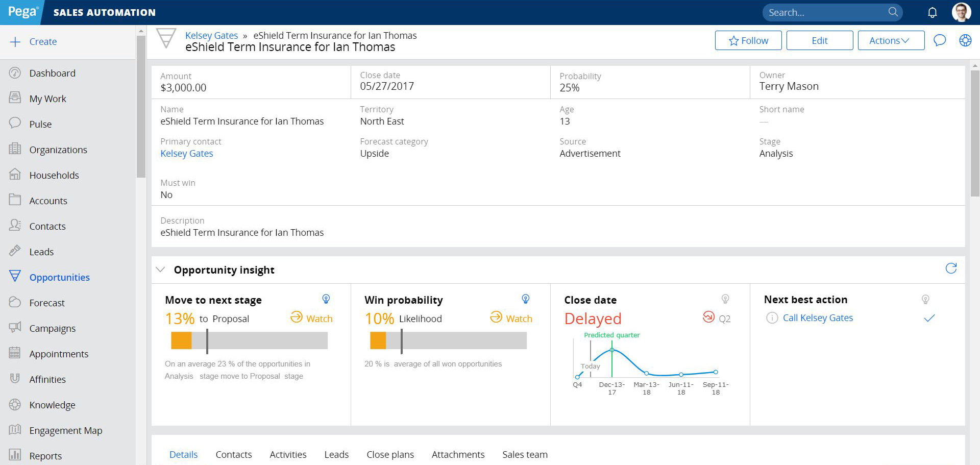
Task: Mark Call Kelsey Gates action as done
Action: point(929,318)
